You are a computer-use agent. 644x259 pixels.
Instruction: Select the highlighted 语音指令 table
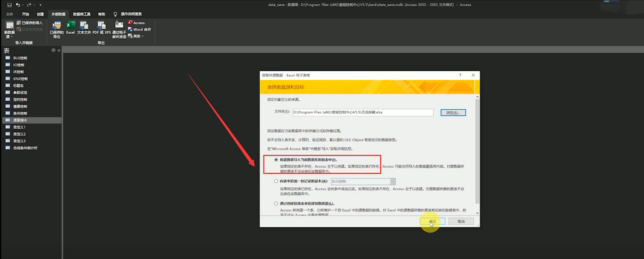31,120
